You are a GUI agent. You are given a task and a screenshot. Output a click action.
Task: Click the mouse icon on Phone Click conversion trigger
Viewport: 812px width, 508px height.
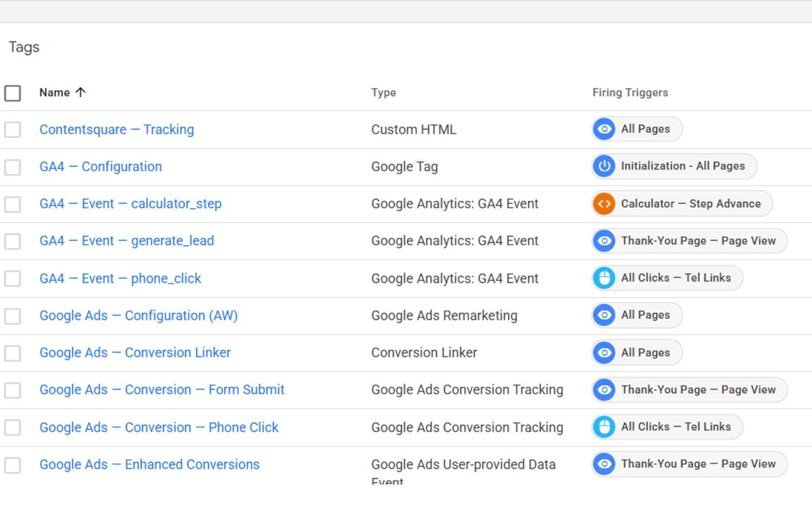coord(604,427)
